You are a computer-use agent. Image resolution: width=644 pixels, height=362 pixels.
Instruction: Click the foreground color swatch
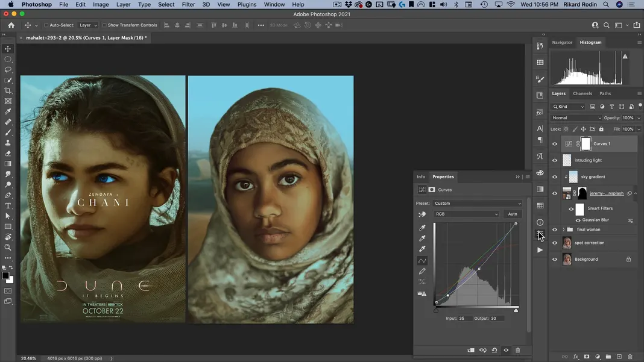5,276
